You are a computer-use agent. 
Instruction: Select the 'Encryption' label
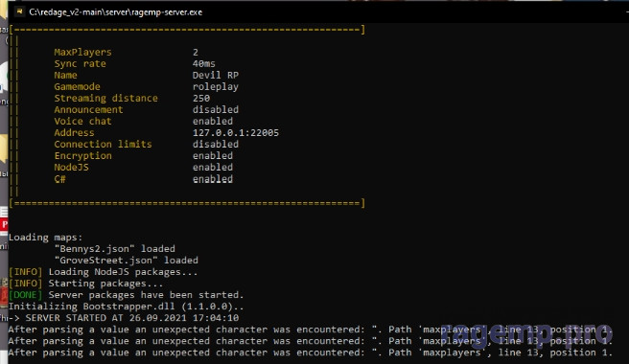pos(83,155)
